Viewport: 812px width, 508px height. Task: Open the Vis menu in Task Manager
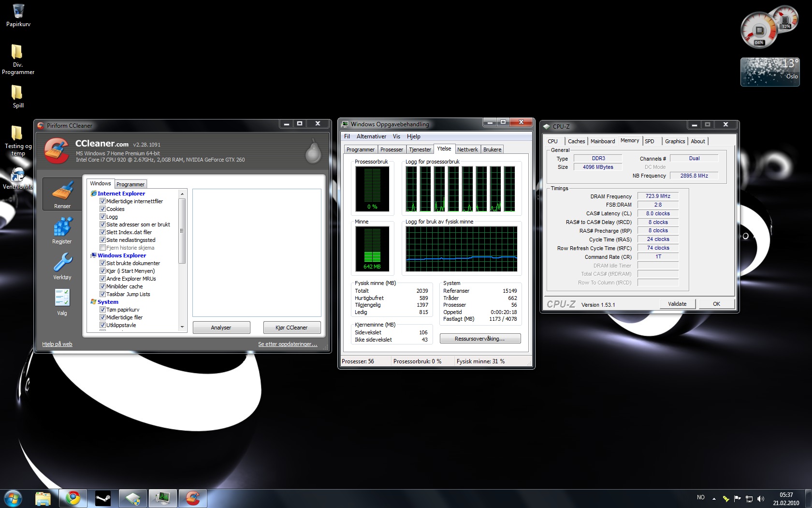(x=396, y=136)
